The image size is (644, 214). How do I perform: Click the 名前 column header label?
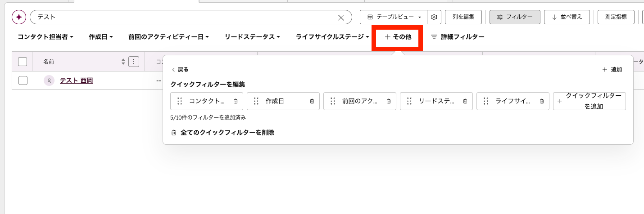(49, 62)
